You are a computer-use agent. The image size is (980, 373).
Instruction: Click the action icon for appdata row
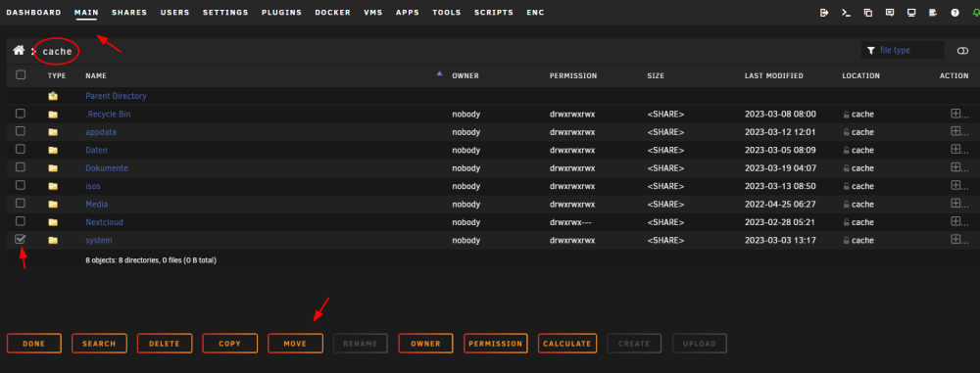(955, 131)
